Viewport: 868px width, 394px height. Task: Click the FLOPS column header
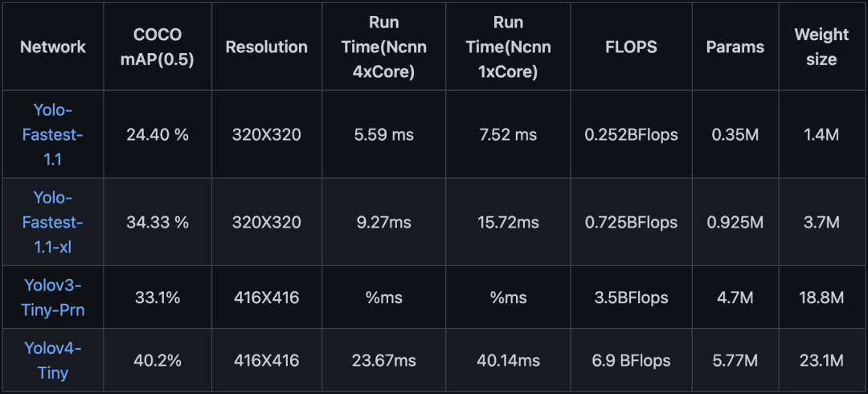coord(631,47)
